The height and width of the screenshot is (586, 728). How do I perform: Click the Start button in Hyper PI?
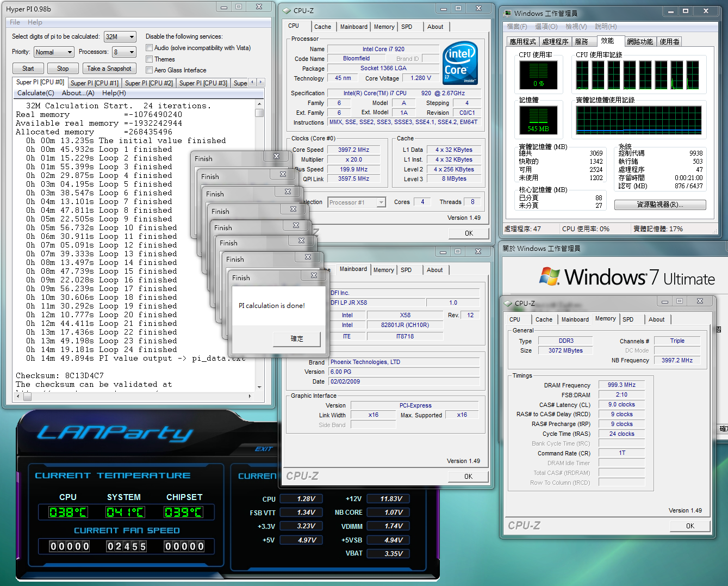pyautogui.click(x=28, y=69)
